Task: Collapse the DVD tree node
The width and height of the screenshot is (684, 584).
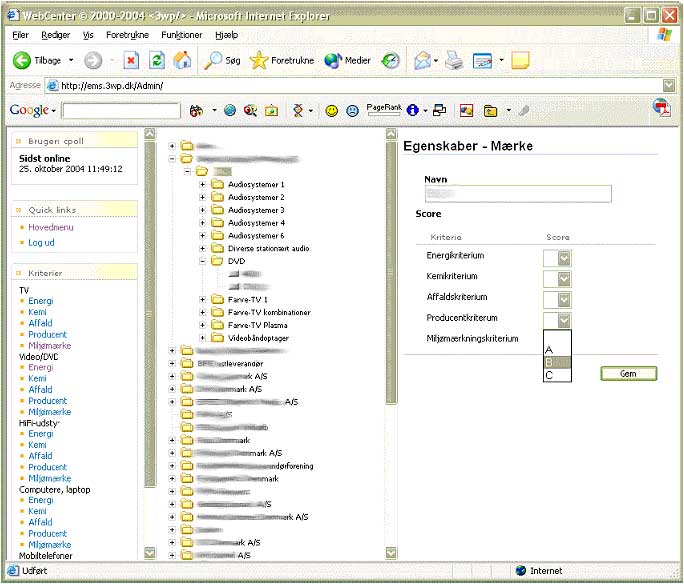Action: [x=202, y=261]
